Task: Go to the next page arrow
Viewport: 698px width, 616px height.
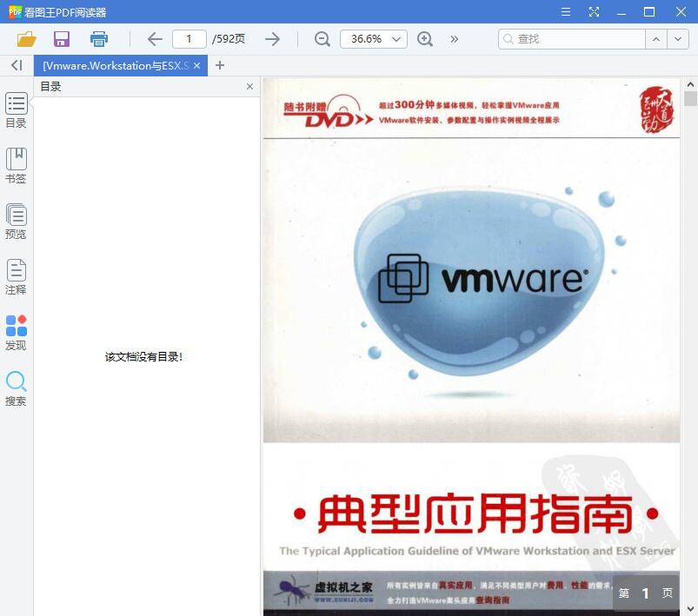Action: pyautogui.click(x=272, y=39)
